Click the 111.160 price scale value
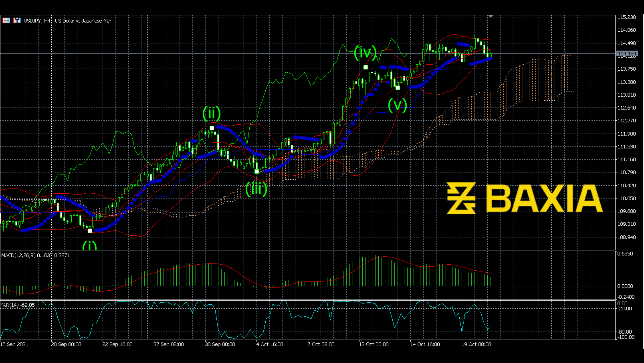Screen dimensions: 644x363 tap(626, 159)
